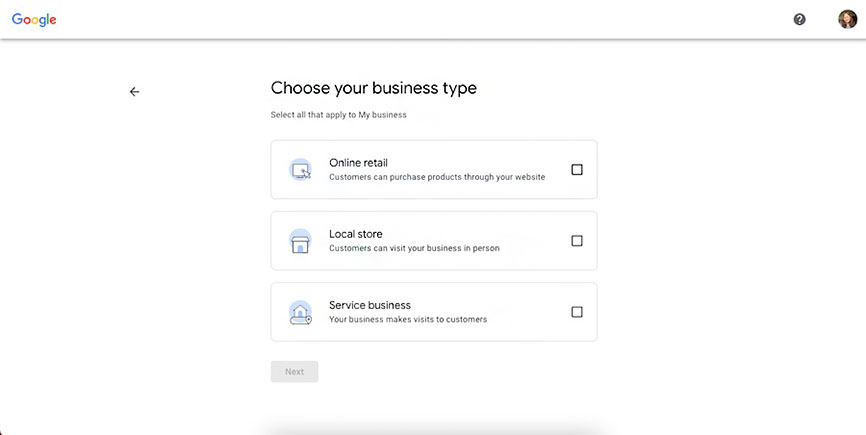Click the Online retail computer icon
866x435 pixels.
300,169
